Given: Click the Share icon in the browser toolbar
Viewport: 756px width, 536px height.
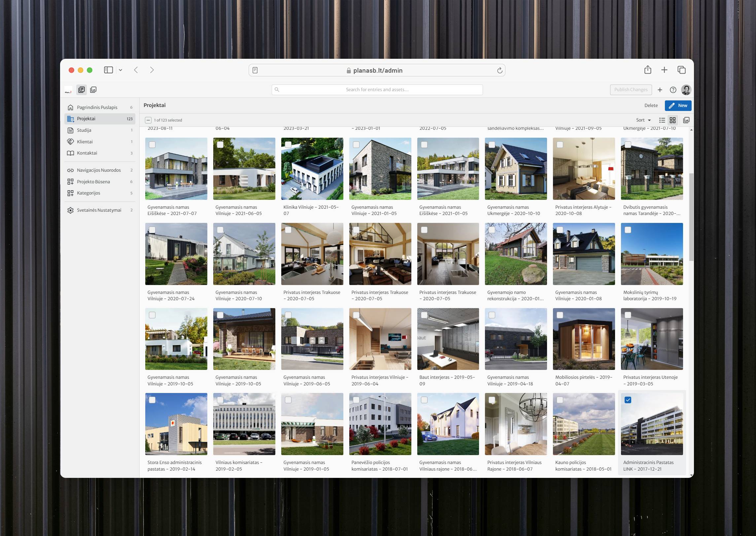Looking at the screenshot, I should pos(648,70).
